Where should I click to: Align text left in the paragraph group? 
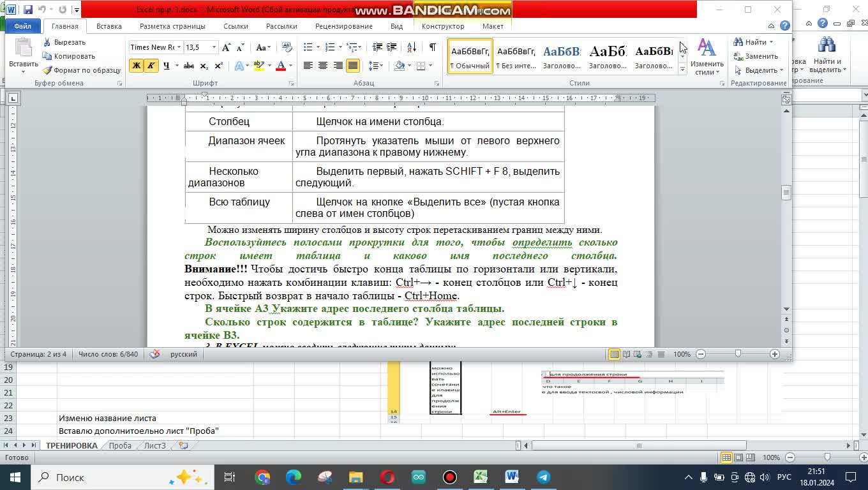[x=308, y=66]
